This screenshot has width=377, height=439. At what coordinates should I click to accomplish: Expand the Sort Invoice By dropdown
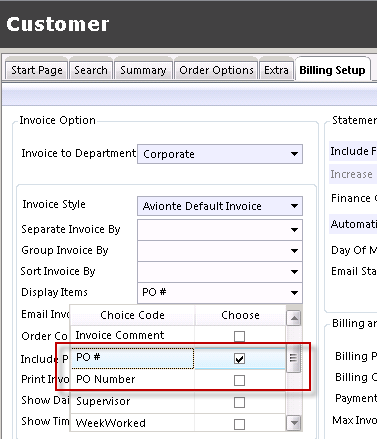294,272
